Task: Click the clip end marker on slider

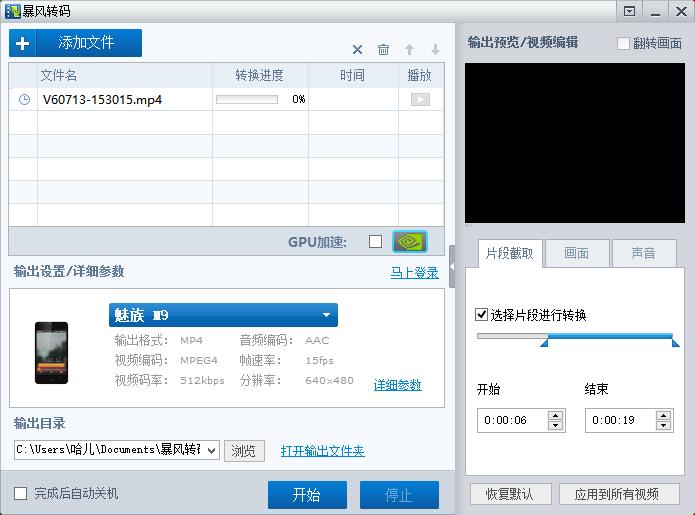Action: click(x=675, y=342)
